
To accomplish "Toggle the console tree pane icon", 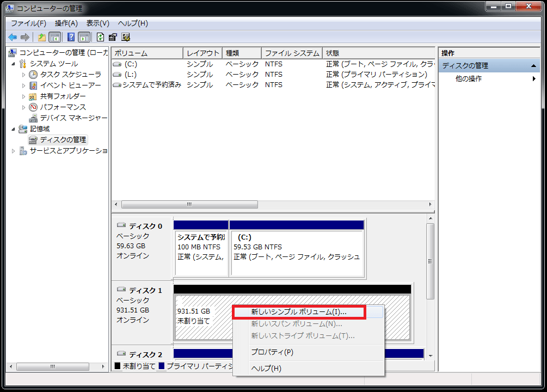I will click(x=55, y=37).
